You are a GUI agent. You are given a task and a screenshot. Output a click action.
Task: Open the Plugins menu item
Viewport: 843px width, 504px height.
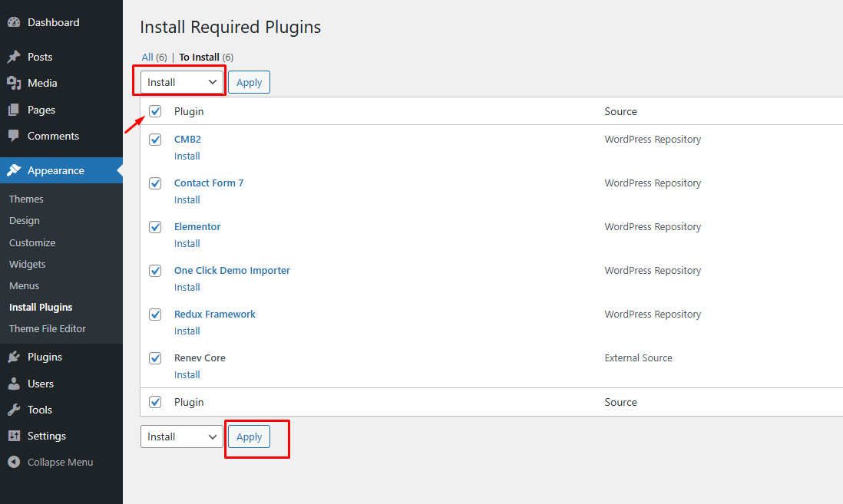point(45,357)
